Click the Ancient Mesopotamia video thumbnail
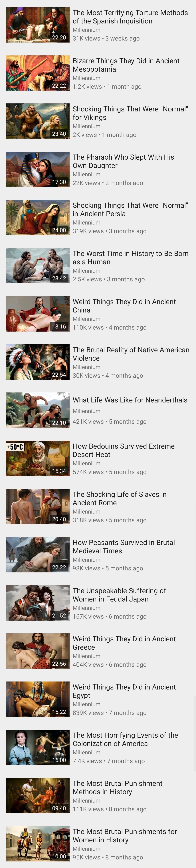Viewport: 196px width, 868px height. 38,73
